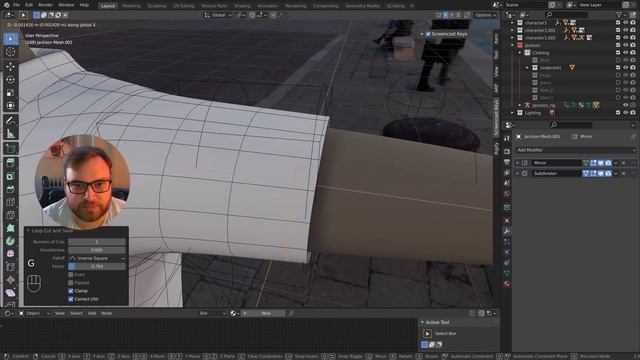
Task: Enable the Flipped checkbox
Action: click(71, 283)
